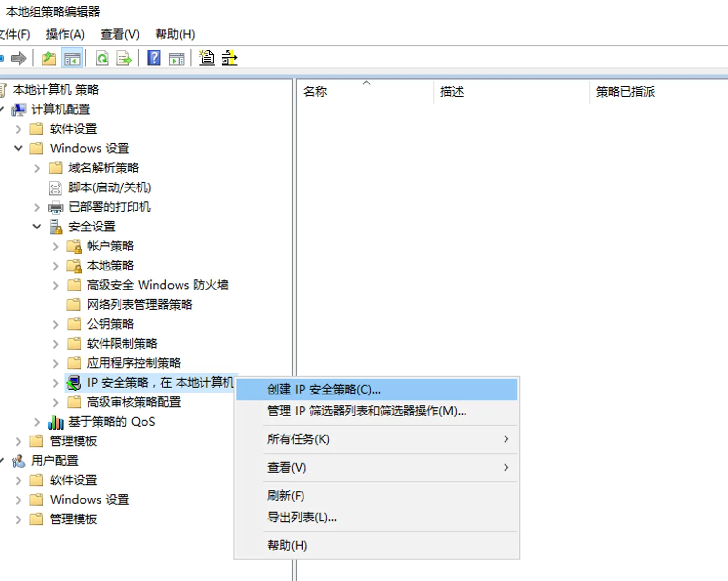Sort by the 名称 column header
The width and height of the screenshot is (728, 581).
[315, 92]
